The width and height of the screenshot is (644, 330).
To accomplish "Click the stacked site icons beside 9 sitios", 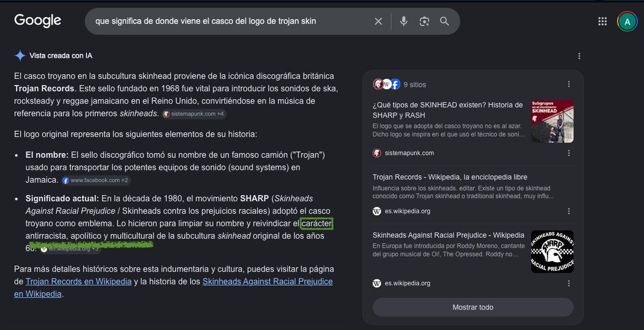I will point(386,84).
